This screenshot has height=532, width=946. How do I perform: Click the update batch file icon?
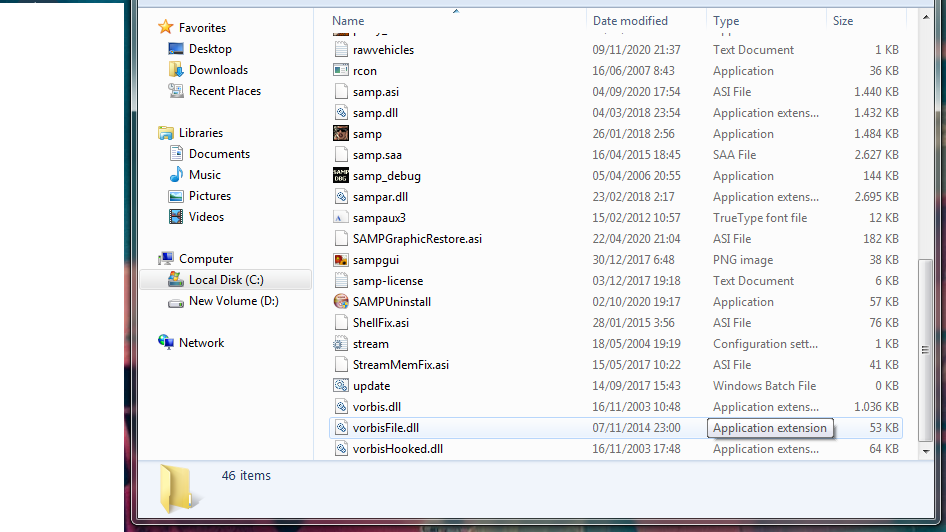(341, 386)
